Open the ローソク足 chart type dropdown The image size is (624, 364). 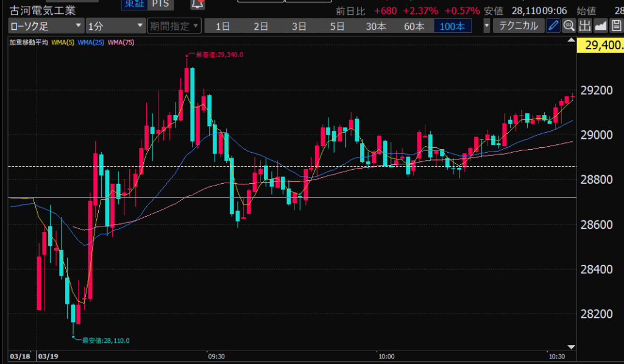46,26
